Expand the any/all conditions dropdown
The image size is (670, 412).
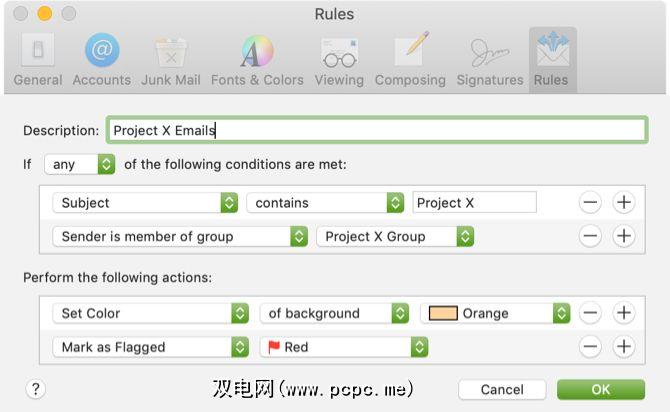pyautogui.click(x=80, y=164)
